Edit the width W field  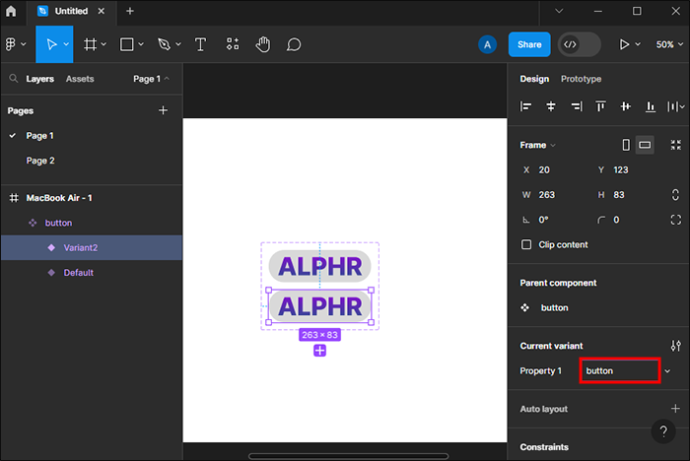(x=555, y=194)
